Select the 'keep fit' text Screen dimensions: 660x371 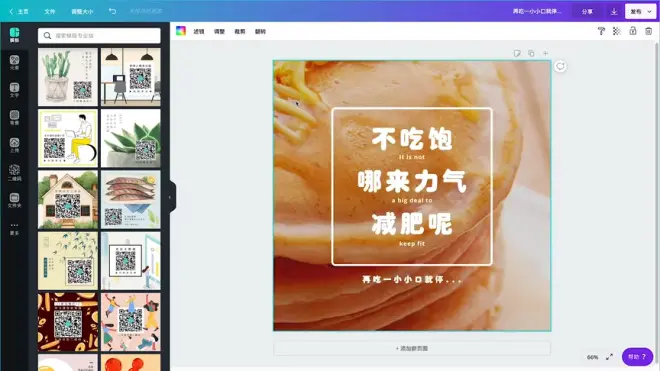pos(412,244)
